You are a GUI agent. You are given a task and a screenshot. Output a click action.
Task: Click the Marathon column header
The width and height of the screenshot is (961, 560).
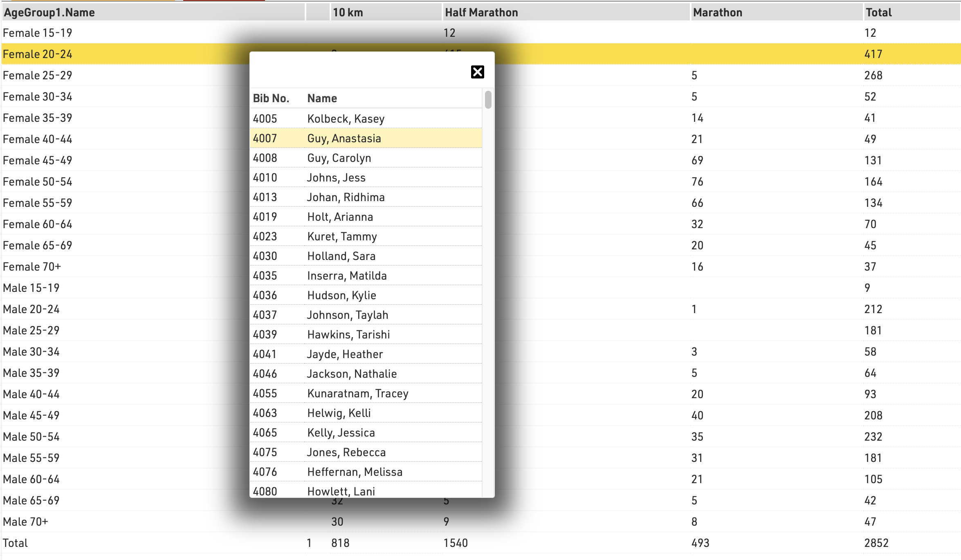click(717, 13)
